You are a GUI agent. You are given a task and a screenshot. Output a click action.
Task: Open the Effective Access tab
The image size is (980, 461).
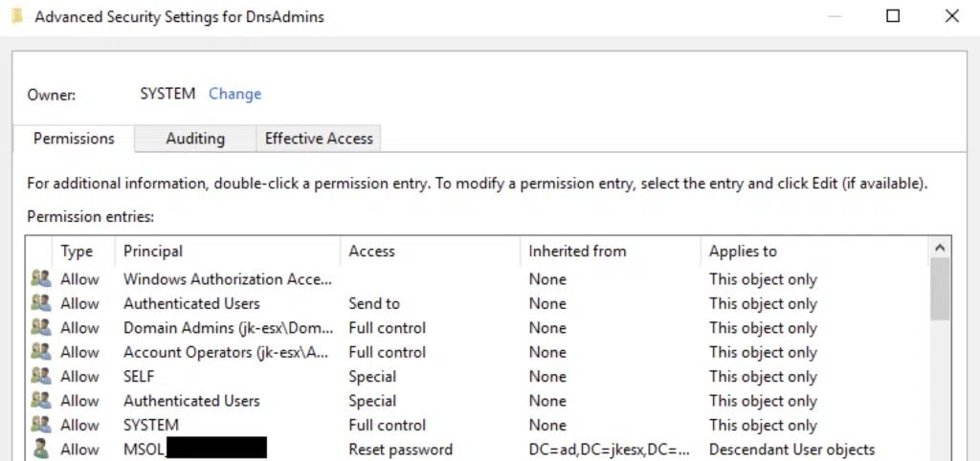(x=319, y=139)
